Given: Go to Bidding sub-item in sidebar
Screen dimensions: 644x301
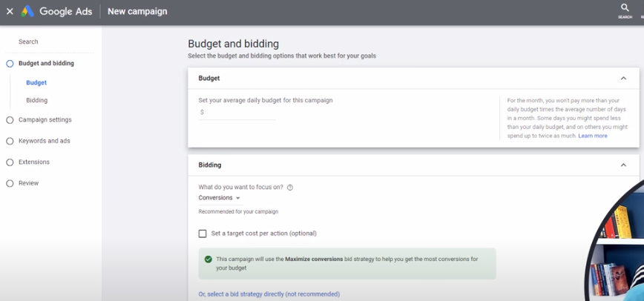Looking at the screenshot, I should (36, 100).
